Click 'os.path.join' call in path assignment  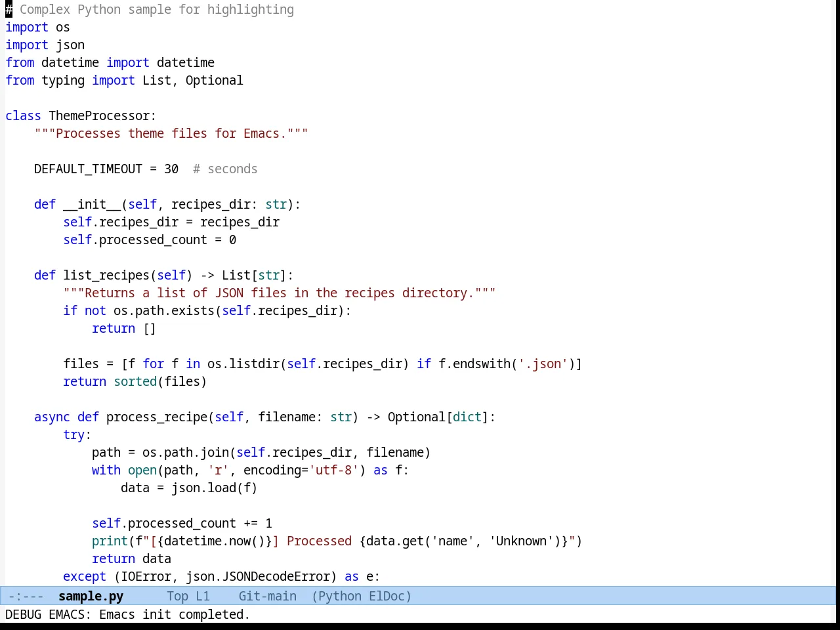(x=186, y=452)
